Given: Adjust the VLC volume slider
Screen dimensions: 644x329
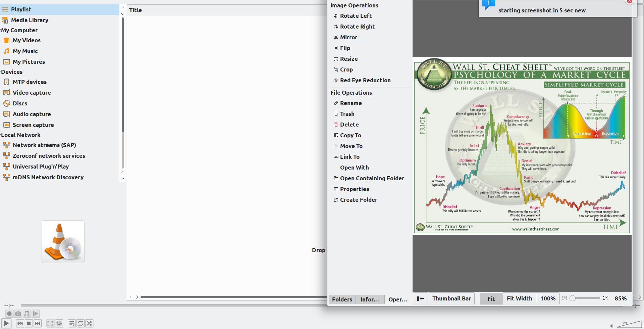Looking at the screenshot, I should click(x=629, y=324).
